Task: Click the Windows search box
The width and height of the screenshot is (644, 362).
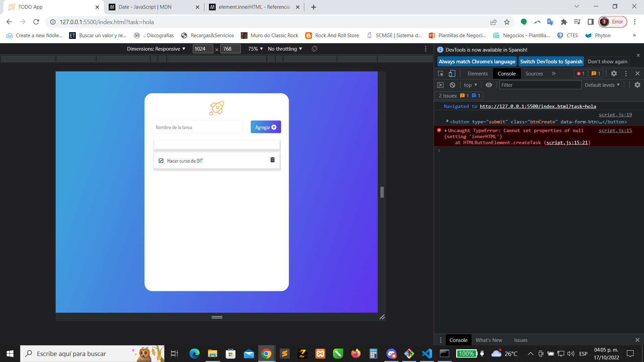Action: click(x=92, y=354)
